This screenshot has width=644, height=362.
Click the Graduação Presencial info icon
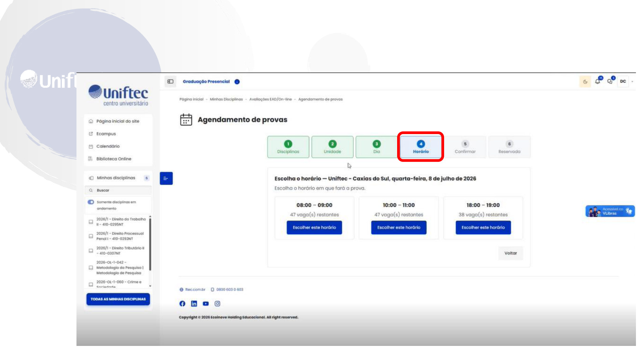click(x=237, y=82)
